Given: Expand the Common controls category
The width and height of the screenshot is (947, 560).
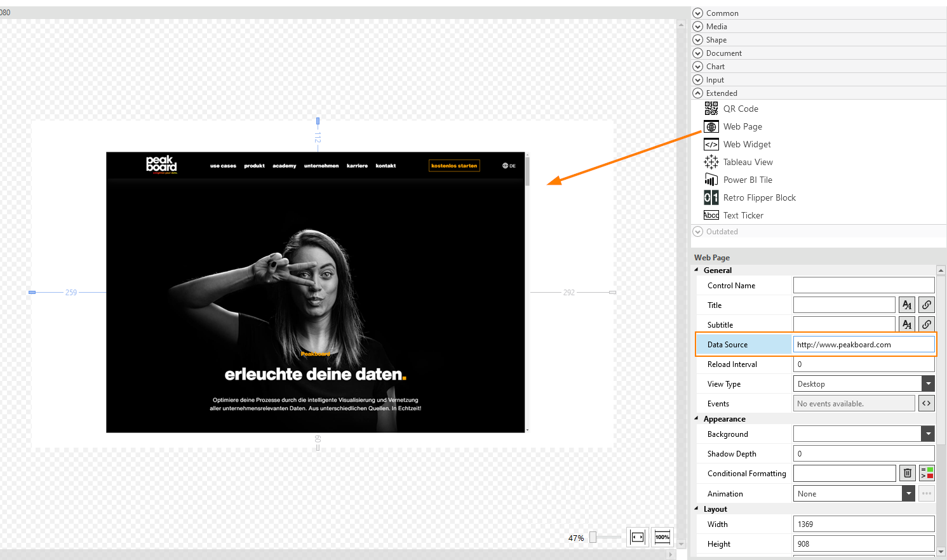Looking at the screenshot, I should click(698, 13).
